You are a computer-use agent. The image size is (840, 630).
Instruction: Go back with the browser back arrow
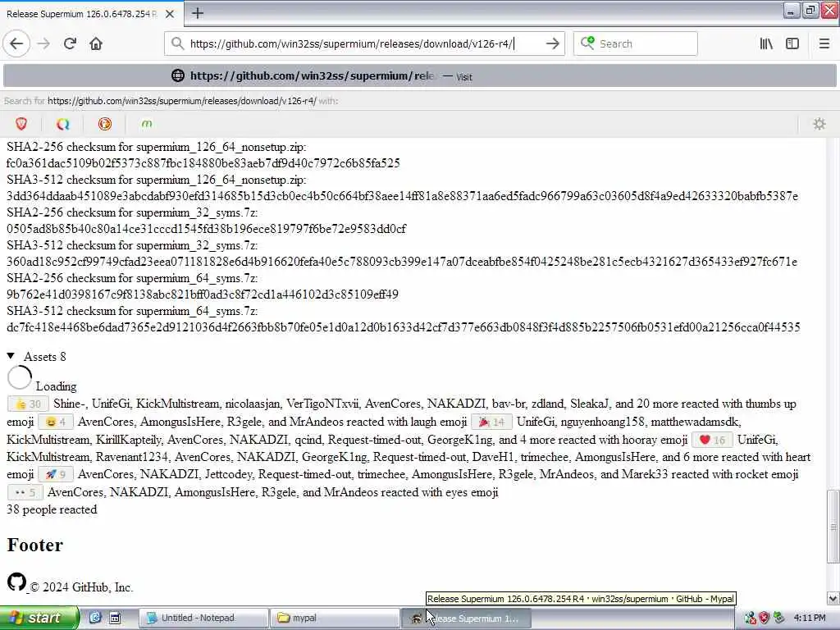[16, 44]
